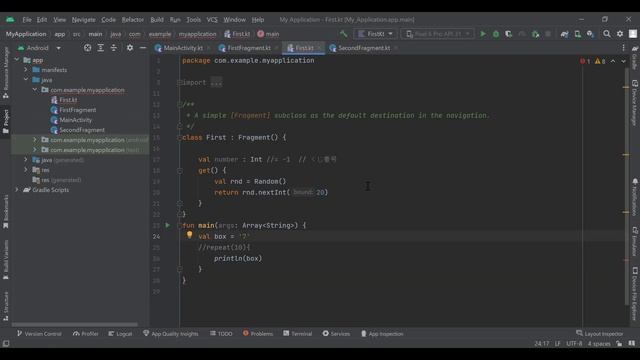This screenshot has width=640, height=360.
Task: Click the UTF-8 encoding in status bar
Action: tap(574, 344)
